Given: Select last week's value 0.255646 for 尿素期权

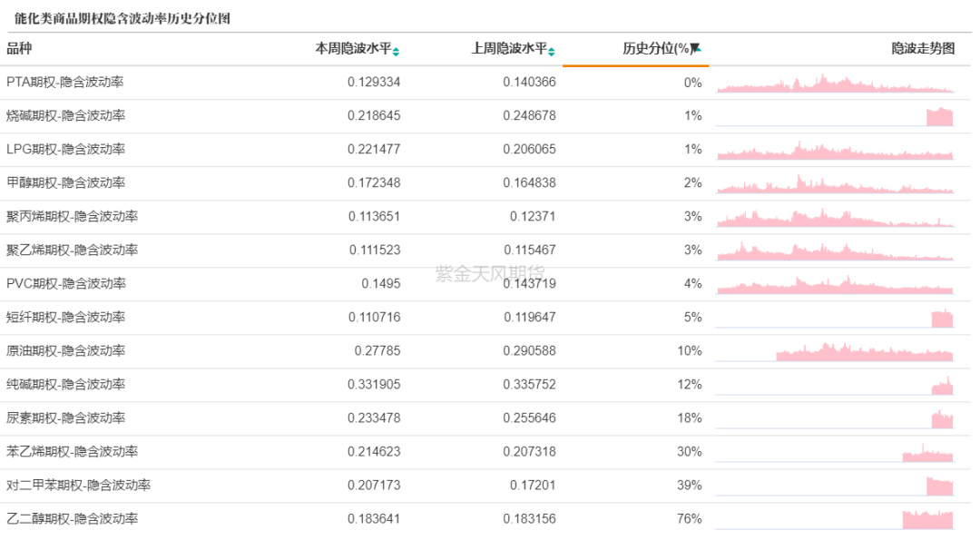Looking at the screenshot, I should tap(529, 418).
